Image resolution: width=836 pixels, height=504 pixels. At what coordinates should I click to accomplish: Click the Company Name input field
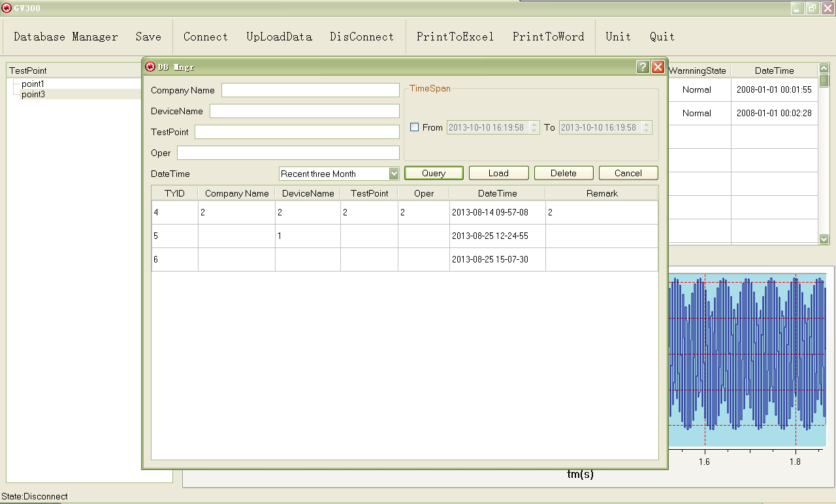(x=310, y=90)
